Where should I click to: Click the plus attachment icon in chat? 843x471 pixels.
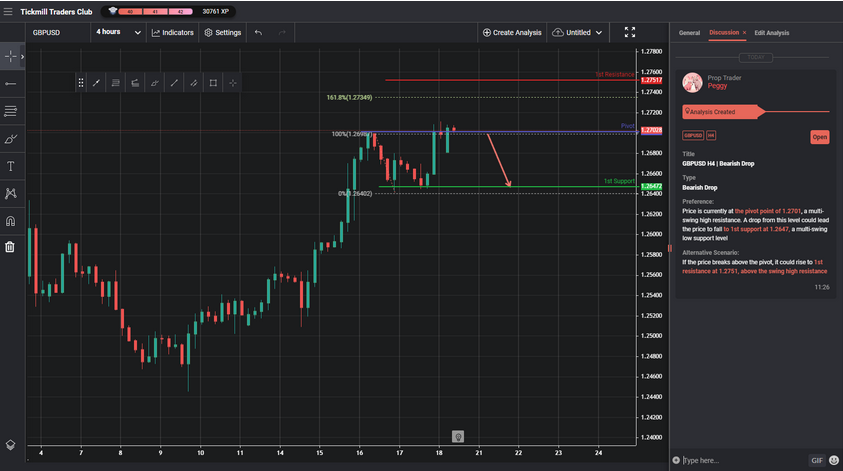click(676, 460)
